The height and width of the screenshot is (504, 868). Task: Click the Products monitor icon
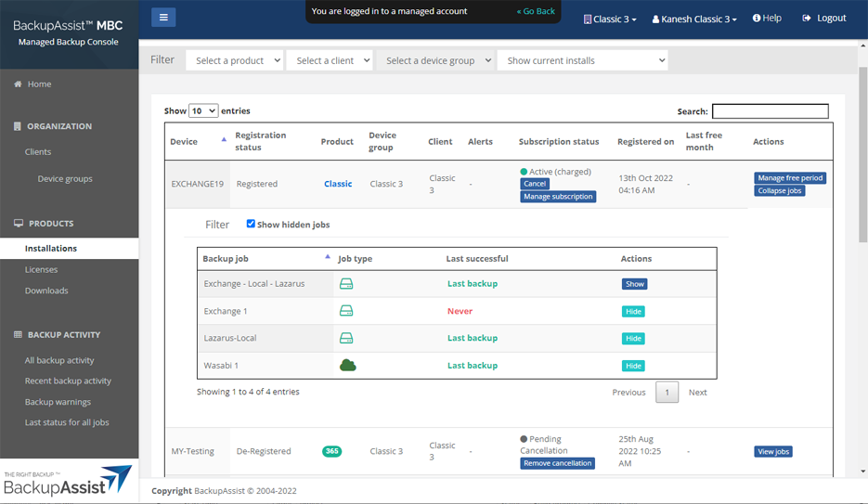pos(19,223)
